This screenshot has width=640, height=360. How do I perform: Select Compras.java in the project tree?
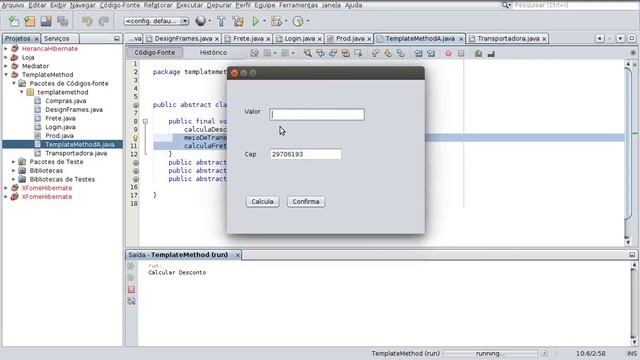click(x=65, y=101)
